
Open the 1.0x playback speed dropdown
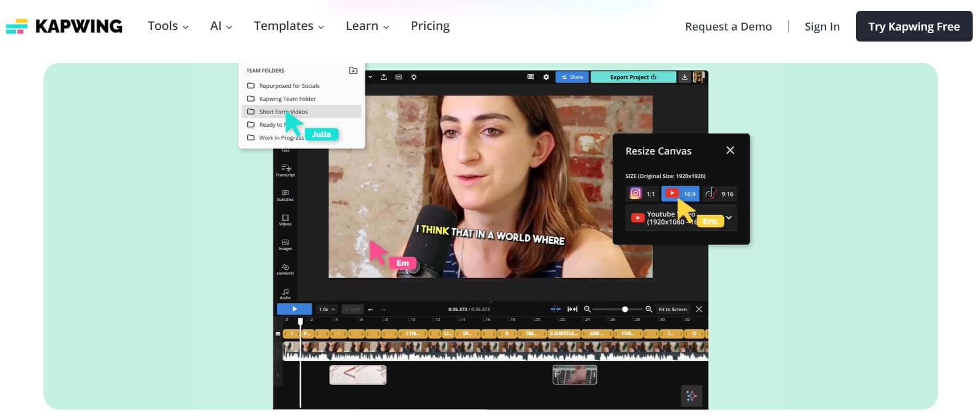pos(327,309)
